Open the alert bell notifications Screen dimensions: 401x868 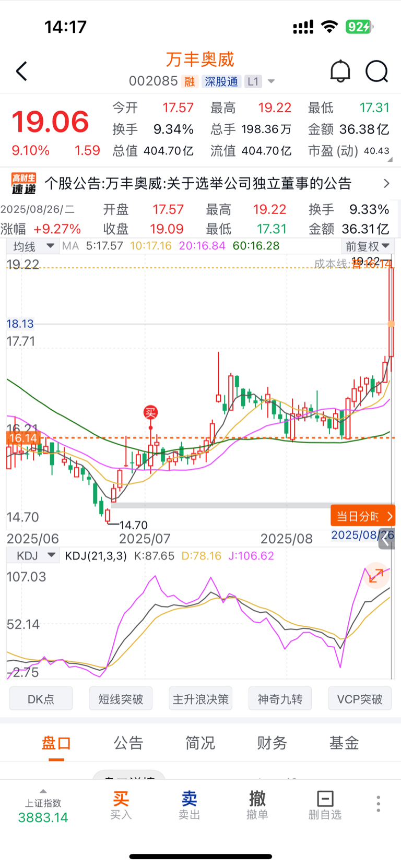click(x=340, y=72)
